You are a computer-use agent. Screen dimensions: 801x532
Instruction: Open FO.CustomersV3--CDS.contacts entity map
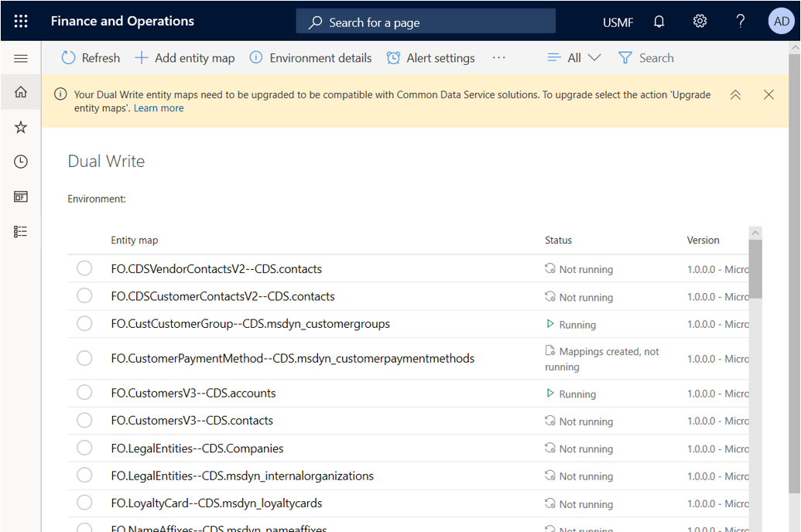tap(192, 421)
